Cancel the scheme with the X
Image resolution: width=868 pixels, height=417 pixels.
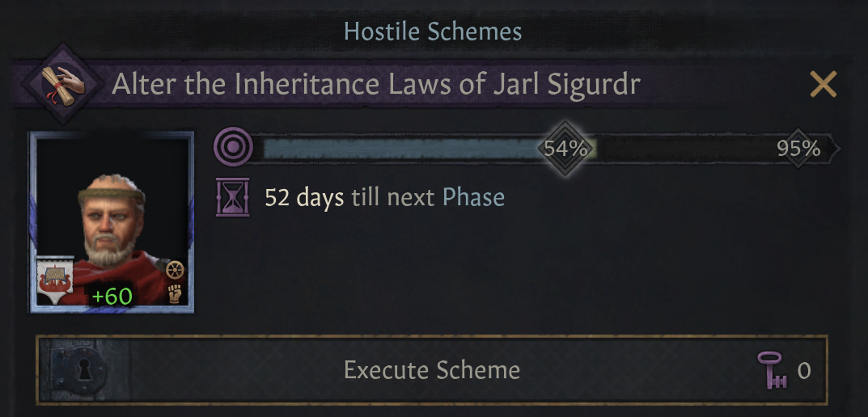click(823, 84)
